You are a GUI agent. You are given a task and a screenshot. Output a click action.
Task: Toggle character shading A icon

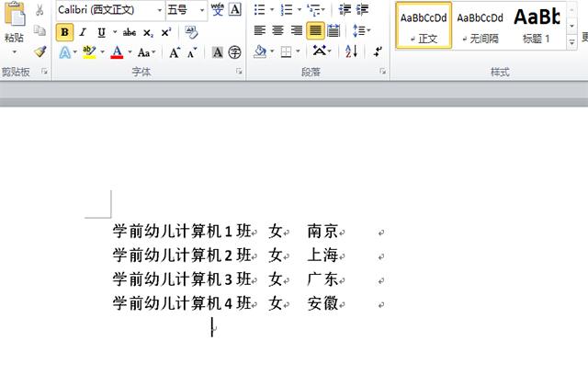pyautogui.click(x=217, y=52)
